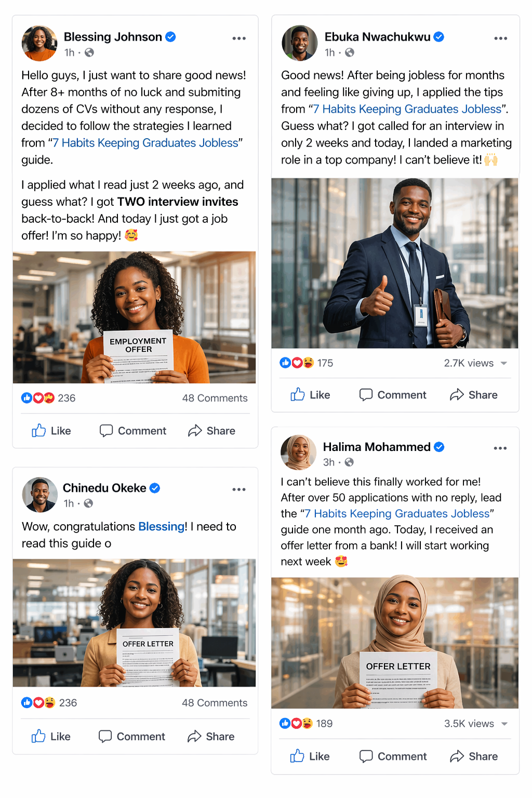Like Blessing Johnson's job offer post
The height and width of the screenshot is (798, 532).
coord(51,431)
